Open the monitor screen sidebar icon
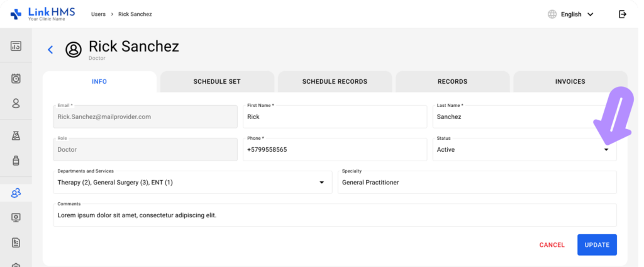Screen dimensions: 644x267 16,218
